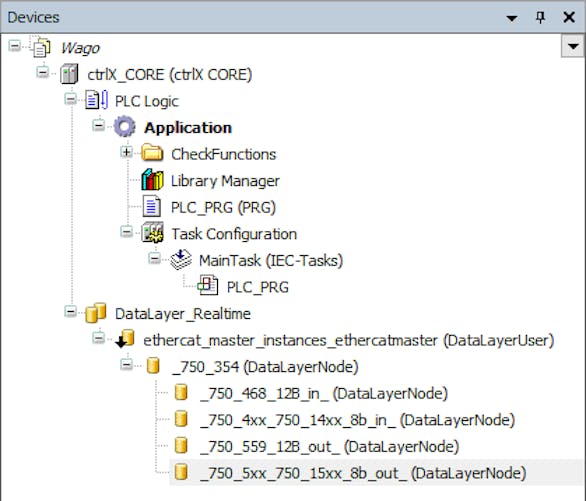Open the tree view dropdown button
The image size is (586, 501).
[x=573, y=47]
